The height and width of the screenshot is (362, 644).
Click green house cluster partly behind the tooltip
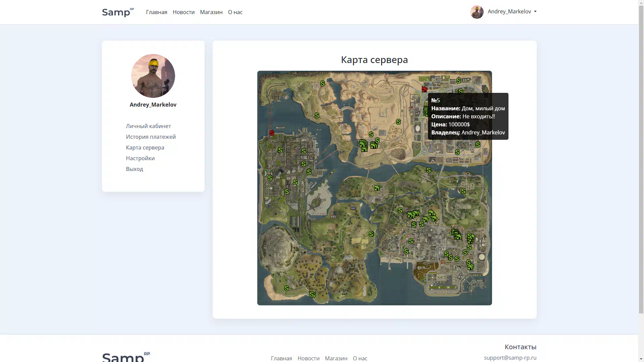click(425, 111)
